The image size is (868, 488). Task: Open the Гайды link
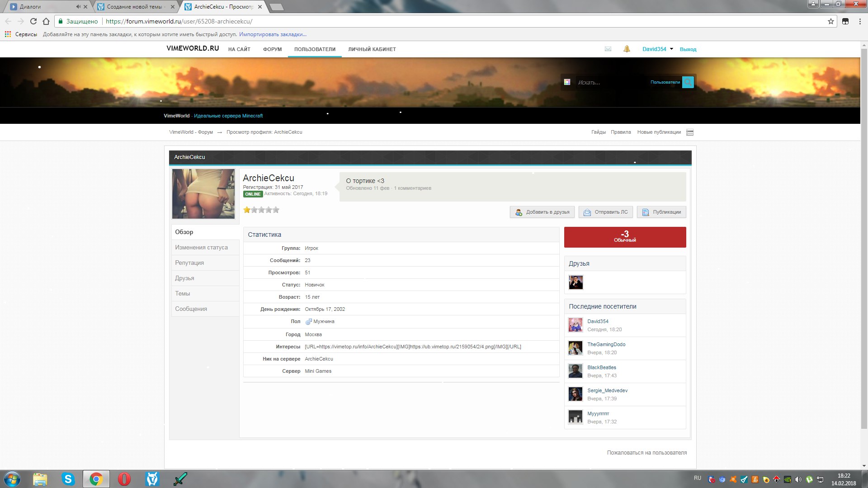[598, 132]
